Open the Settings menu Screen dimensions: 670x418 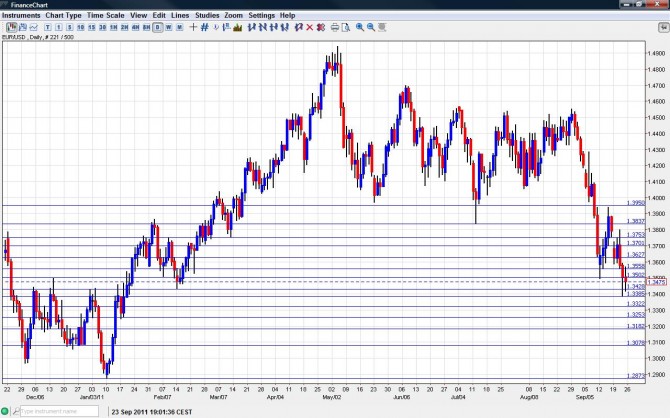[x=262, y=15]
